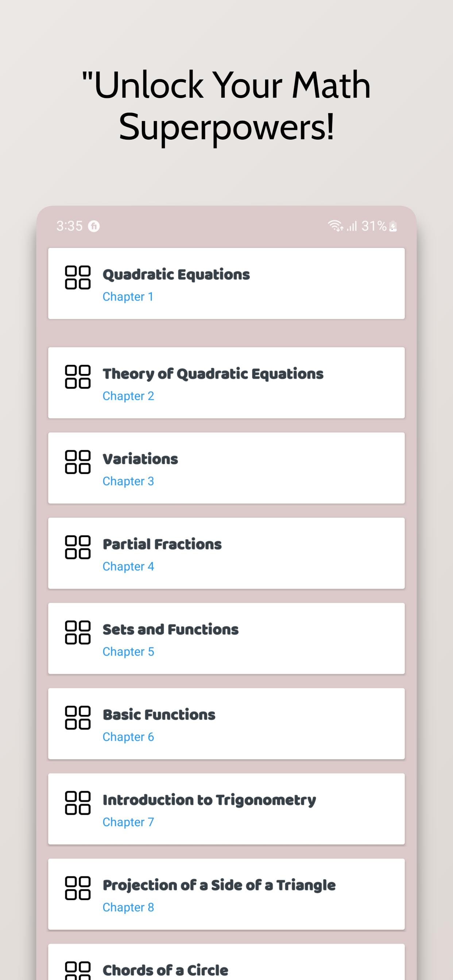Open the Quadratic Equations chapter
This screenshot has height=980, width=453.
[226, 283]
